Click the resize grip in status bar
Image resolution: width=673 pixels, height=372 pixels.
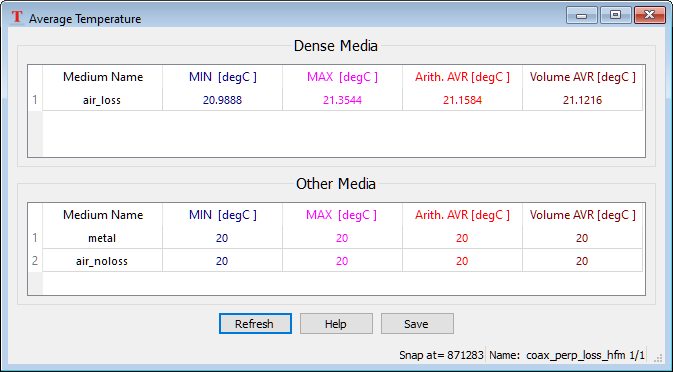pos(658,357)
